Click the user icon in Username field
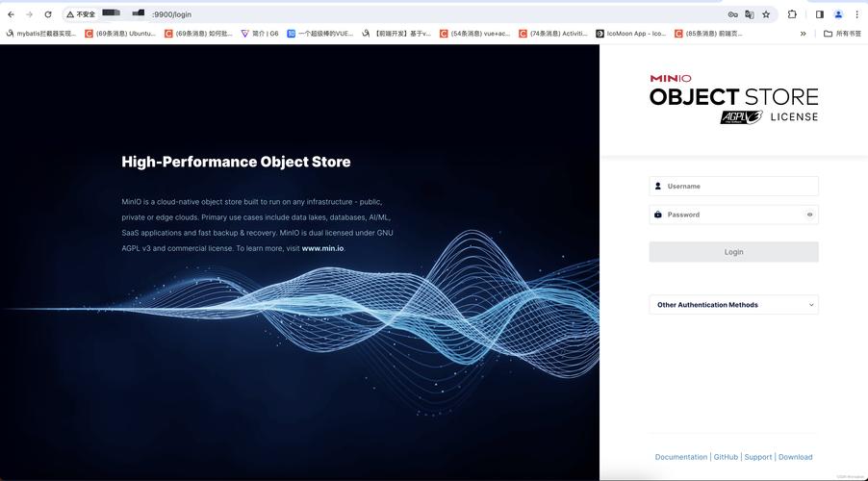Image resolution: width=868 pixels, height=481 pixels. coord(657,186)
